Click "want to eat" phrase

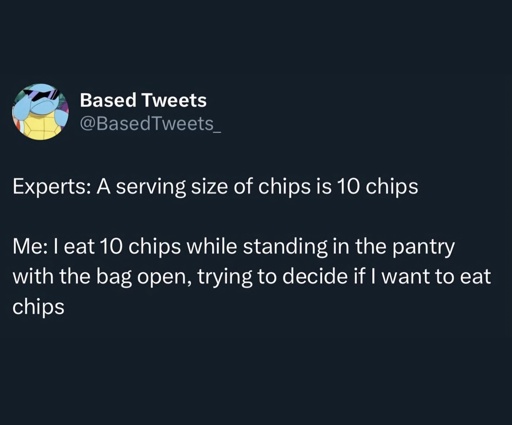pyautogui.click(x=436, y=277)
